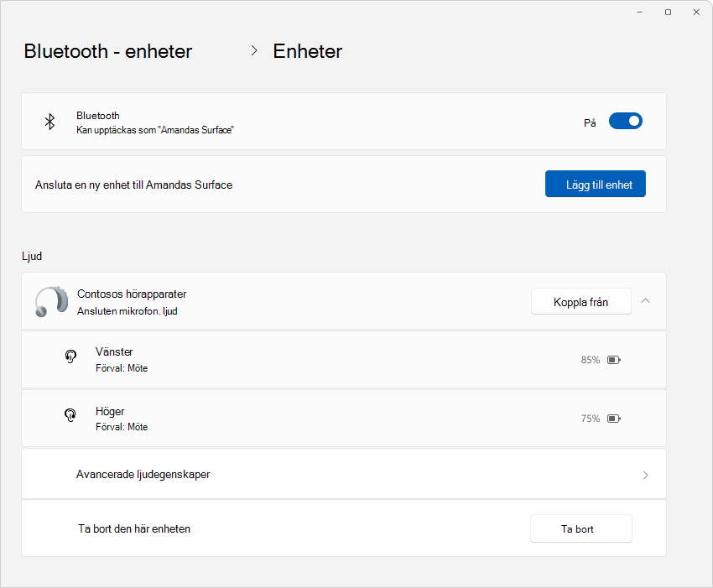
Task: Click Koppla från button
Action: click(x=580, y=301)
